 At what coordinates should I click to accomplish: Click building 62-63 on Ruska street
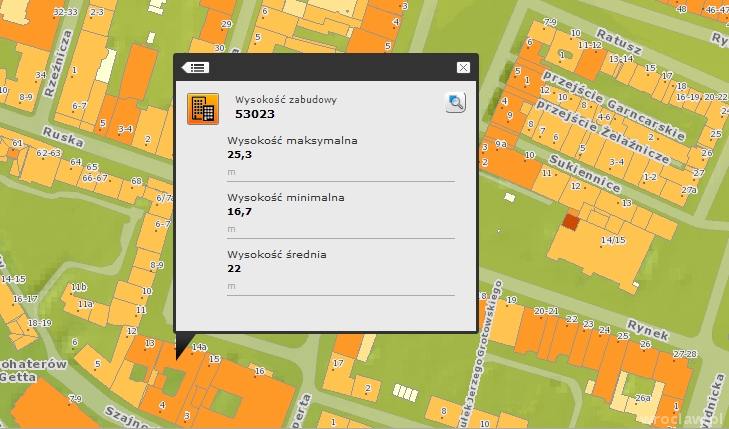tap(50, 153)
